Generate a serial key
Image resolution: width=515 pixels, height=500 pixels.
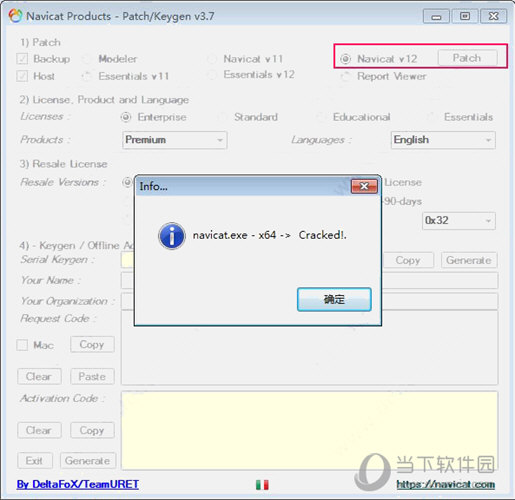(x=469, y=260)
